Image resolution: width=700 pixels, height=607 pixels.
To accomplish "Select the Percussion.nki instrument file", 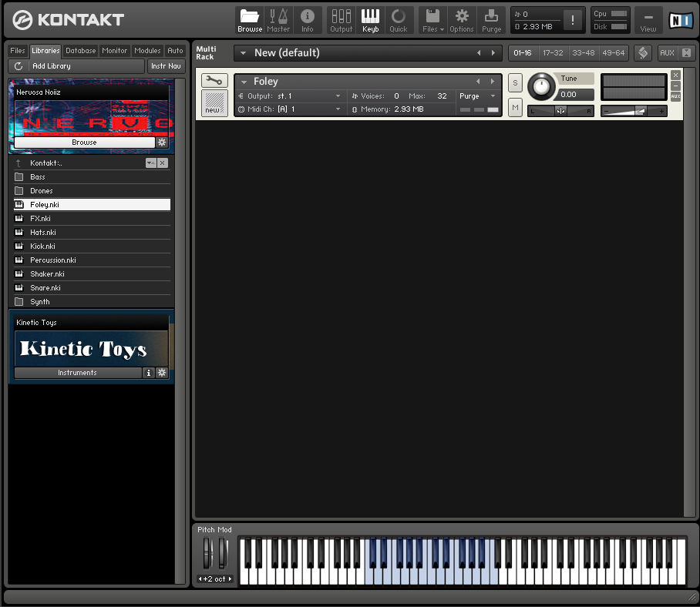I will 93,260.
